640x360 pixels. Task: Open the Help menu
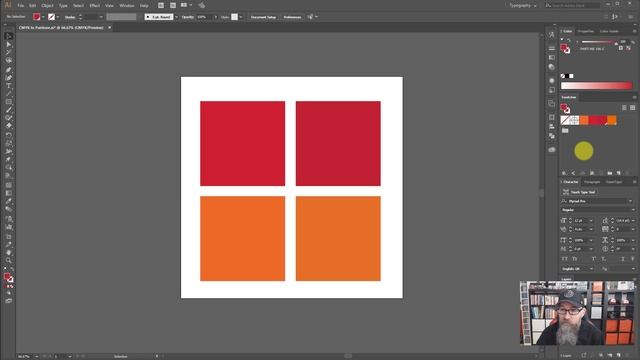pyautogui.click(x=144, y=6)
